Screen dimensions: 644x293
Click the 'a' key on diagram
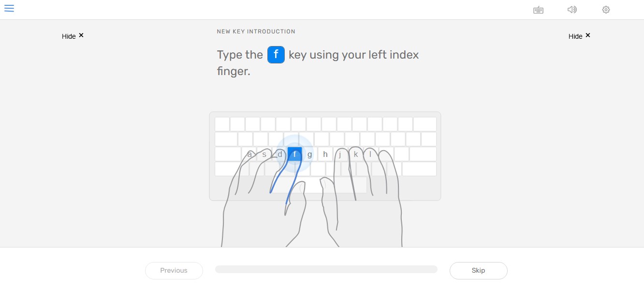point(249,154)
